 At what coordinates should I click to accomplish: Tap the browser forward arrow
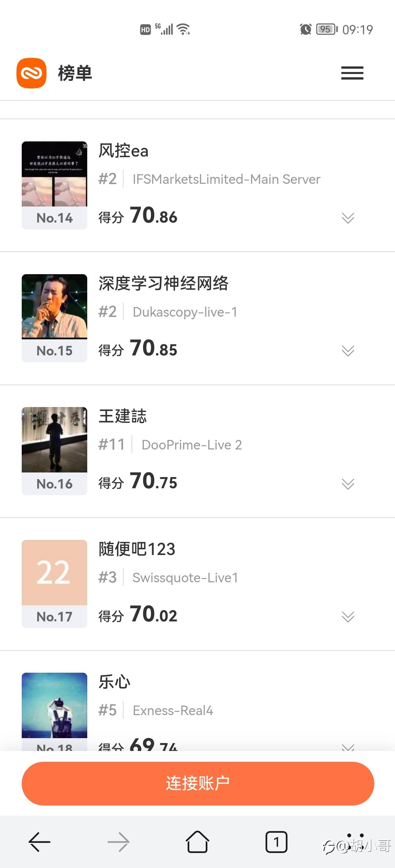point(118,842)
